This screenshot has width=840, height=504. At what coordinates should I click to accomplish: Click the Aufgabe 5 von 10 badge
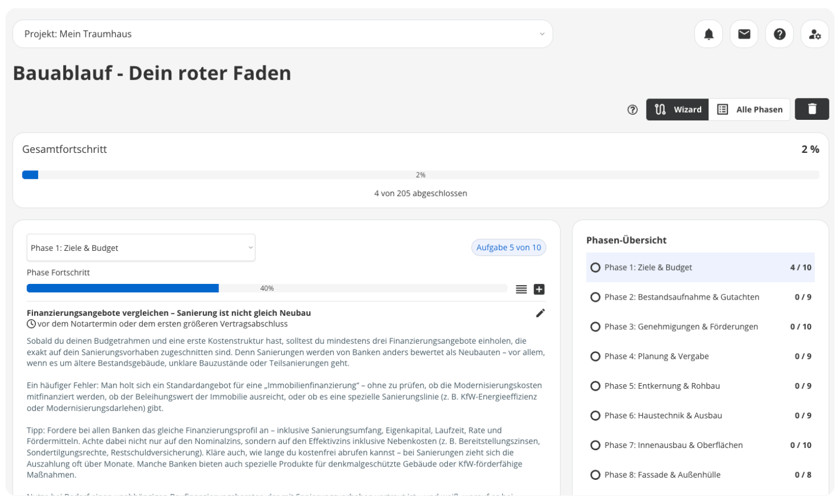(x=508, y=248)
